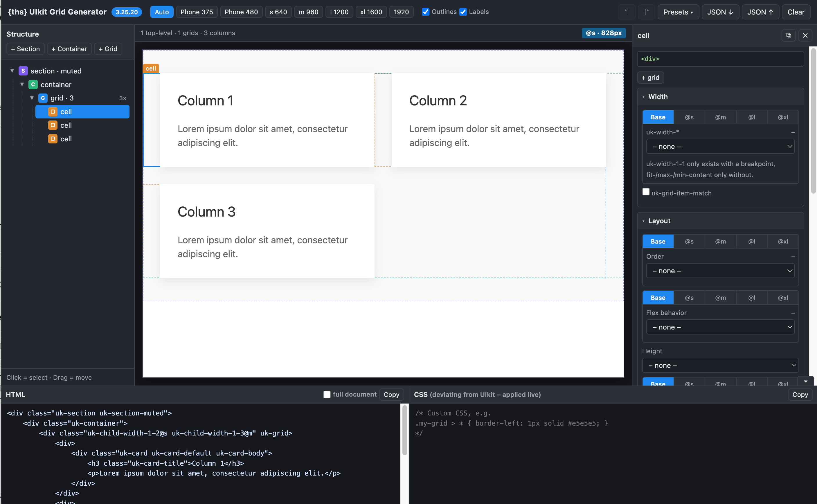
Task: Enable the full document checkbox
Action: coord(327,394)
